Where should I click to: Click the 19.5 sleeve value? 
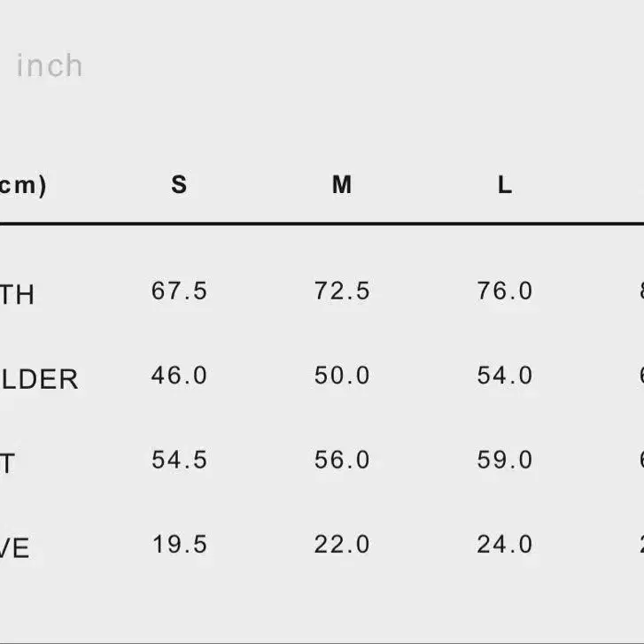pos(180,544)
